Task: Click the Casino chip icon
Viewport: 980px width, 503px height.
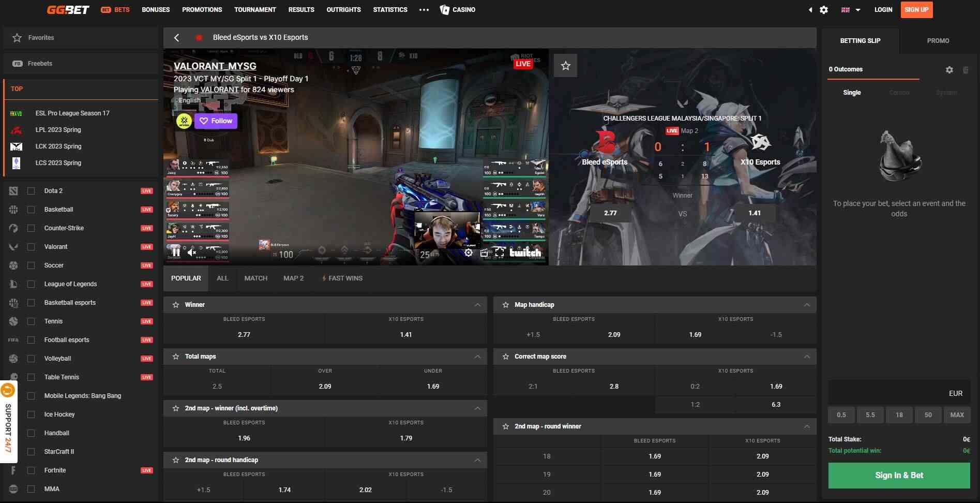Action: point(444,10)
